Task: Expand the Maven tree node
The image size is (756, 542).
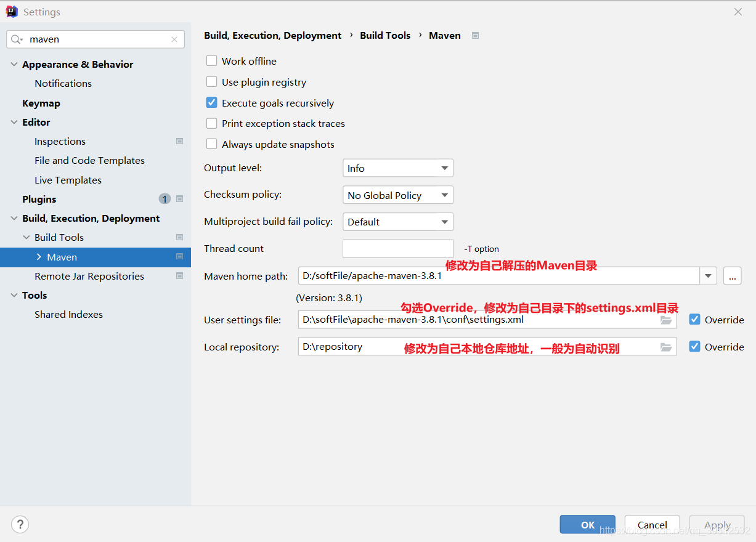Action: pos(39,257)
